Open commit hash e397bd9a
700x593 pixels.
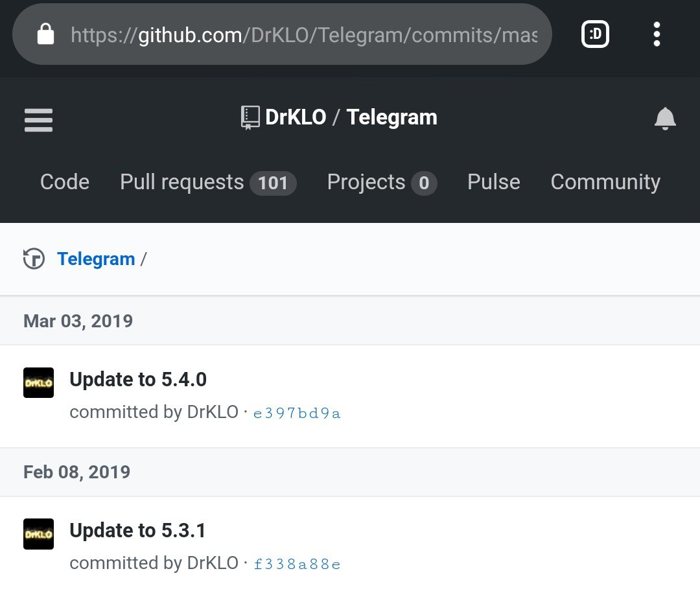pyautogui.click(x=297, y=413)
